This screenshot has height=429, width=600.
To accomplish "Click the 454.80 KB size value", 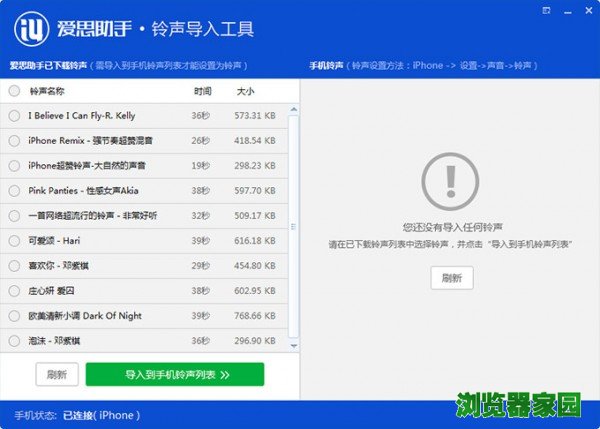I will pos(255,266).
